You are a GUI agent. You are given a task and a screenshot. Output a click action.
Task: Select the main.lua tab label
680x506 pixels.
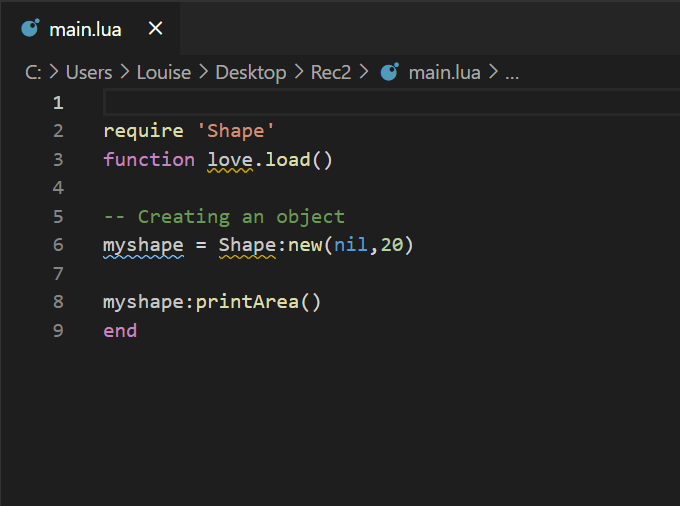coord(85,30)
